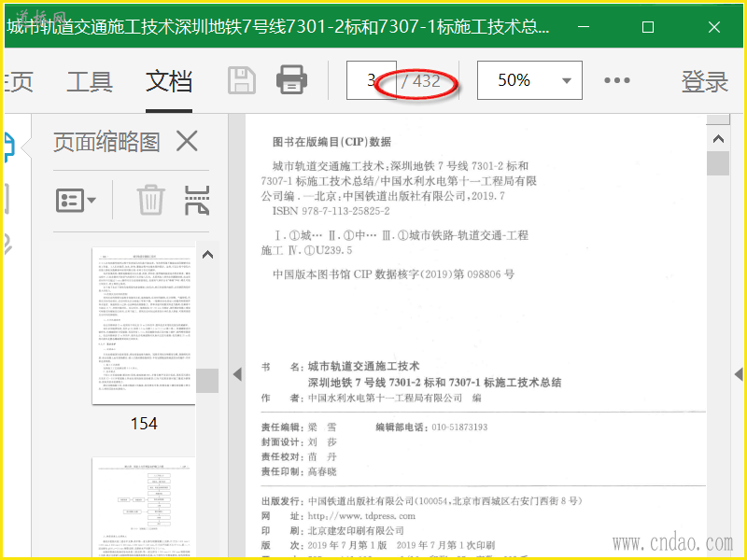The width and height of the screenshot is (747, 560).
Task: Click the 登录 login button
Action: 705,81
